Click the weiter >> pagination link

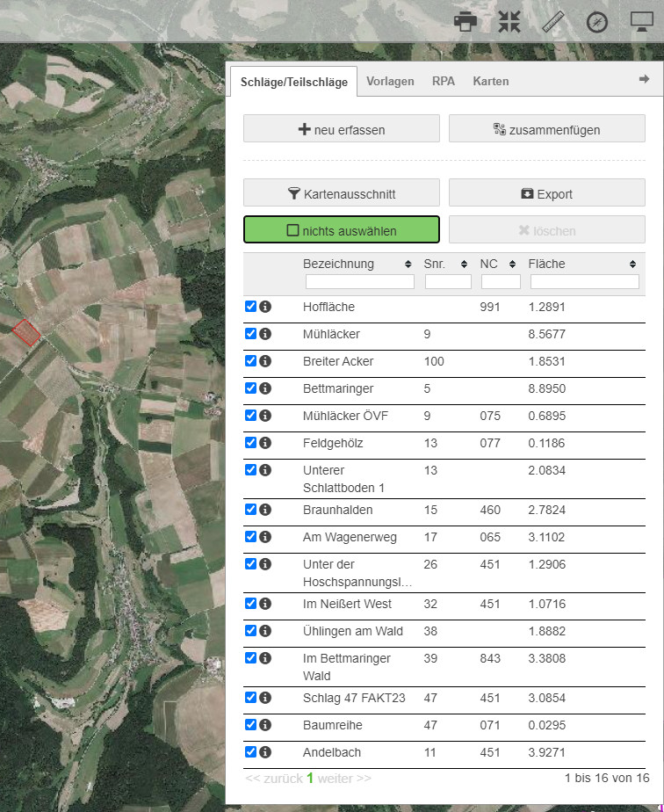click(344, 779)
